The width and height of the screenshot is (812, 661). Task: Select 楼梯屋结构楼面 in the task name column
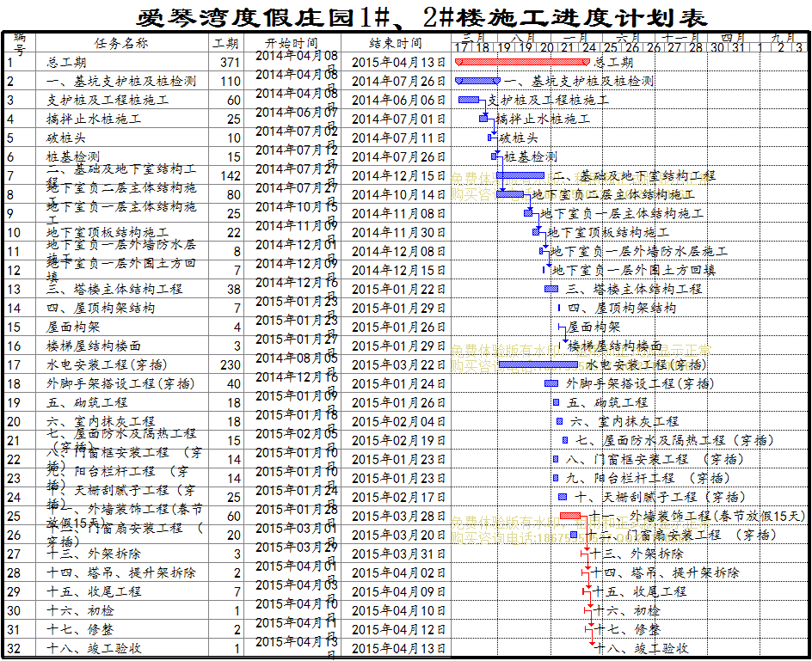94,346
